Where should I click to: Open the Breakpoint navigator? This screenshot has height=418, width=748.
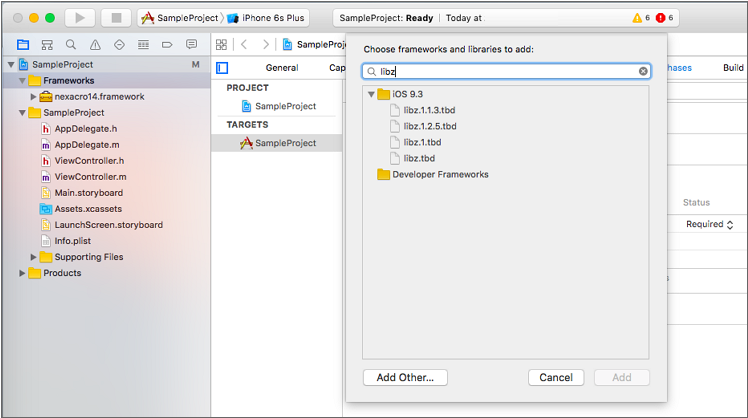coord(167,45)
